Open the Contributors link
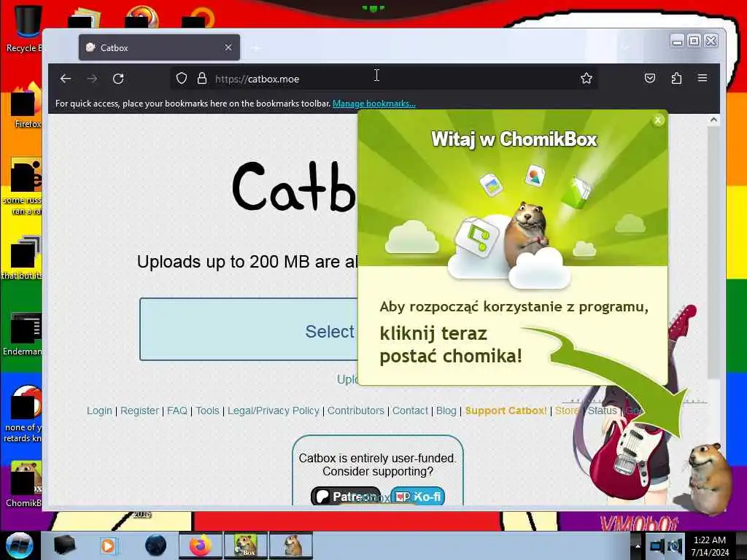Image resolution: width=747 pixels, height=560 pixels. point(356,411)
